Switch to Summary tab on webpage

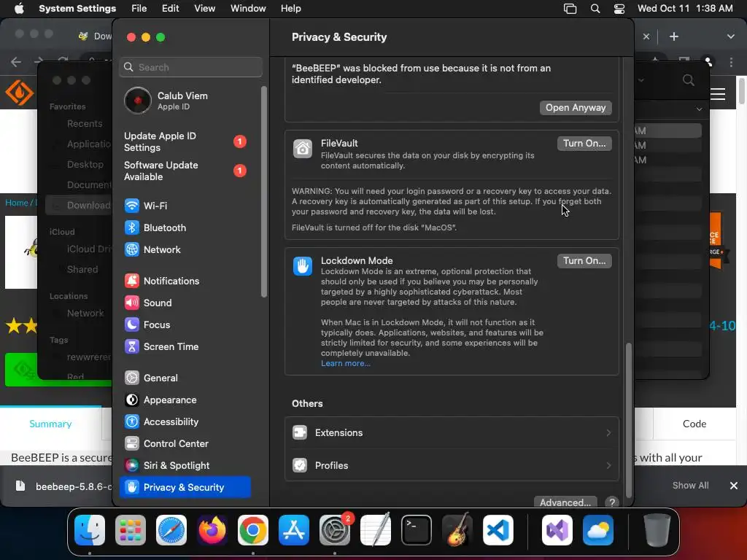pyautogui.click(x=50, y=424)
